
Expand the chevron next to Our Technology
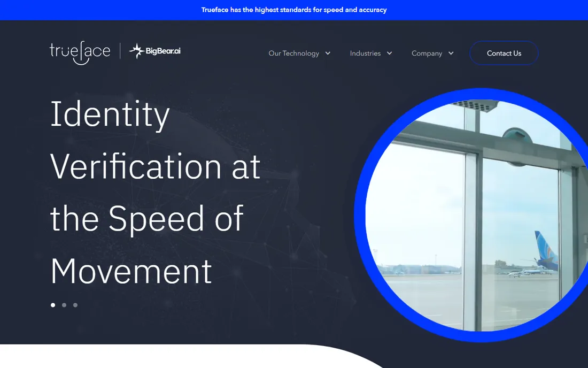328,53
